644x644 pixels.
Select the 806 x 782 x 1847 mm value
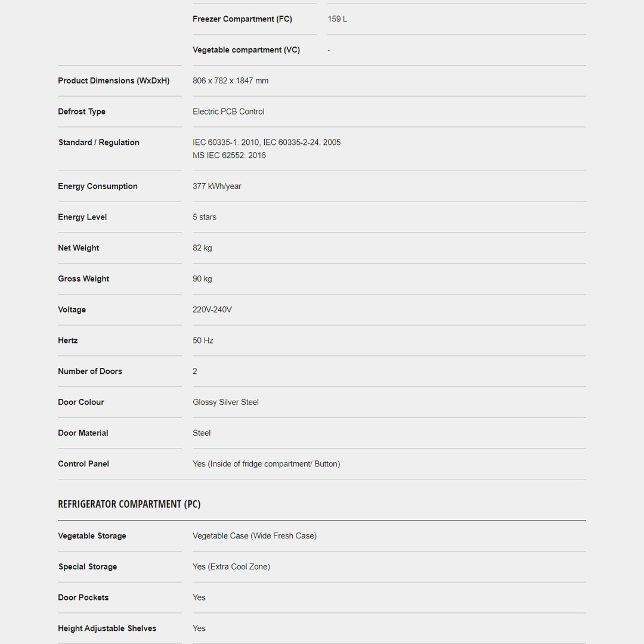[x=230, y=81]
